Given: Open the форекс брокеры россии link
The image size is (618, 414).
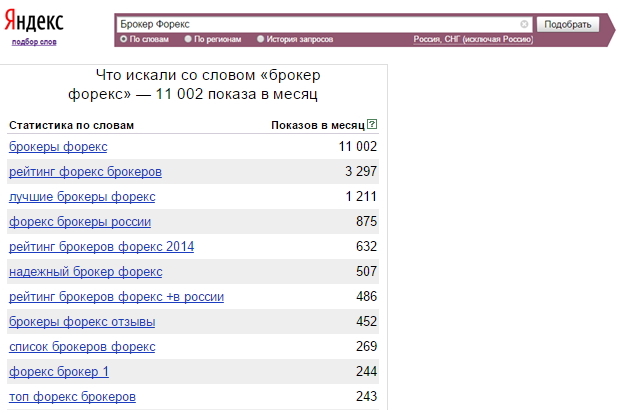Looking at the screenshot, I should tap(80, 221).
